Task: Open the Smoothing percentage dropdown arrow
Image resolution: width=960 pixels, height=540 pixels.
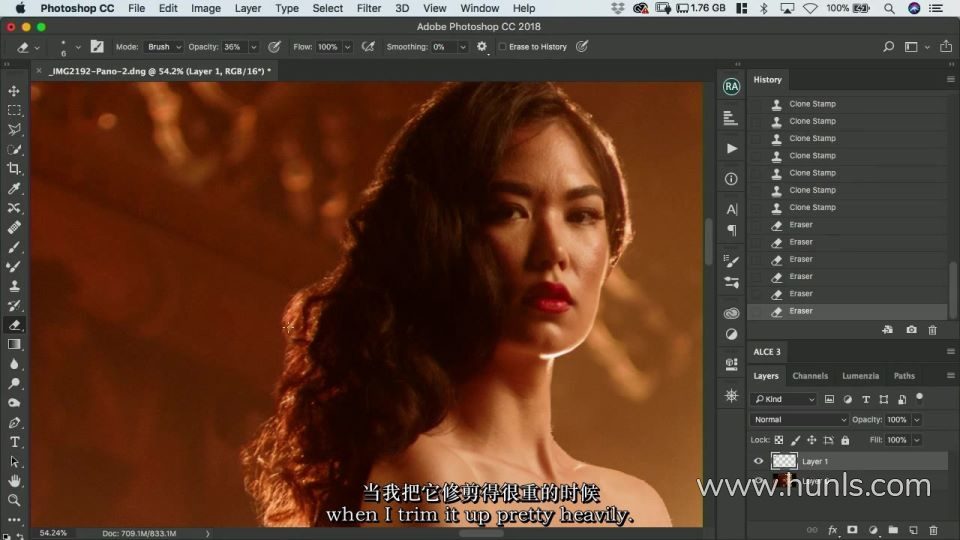Action: [463, 47]
